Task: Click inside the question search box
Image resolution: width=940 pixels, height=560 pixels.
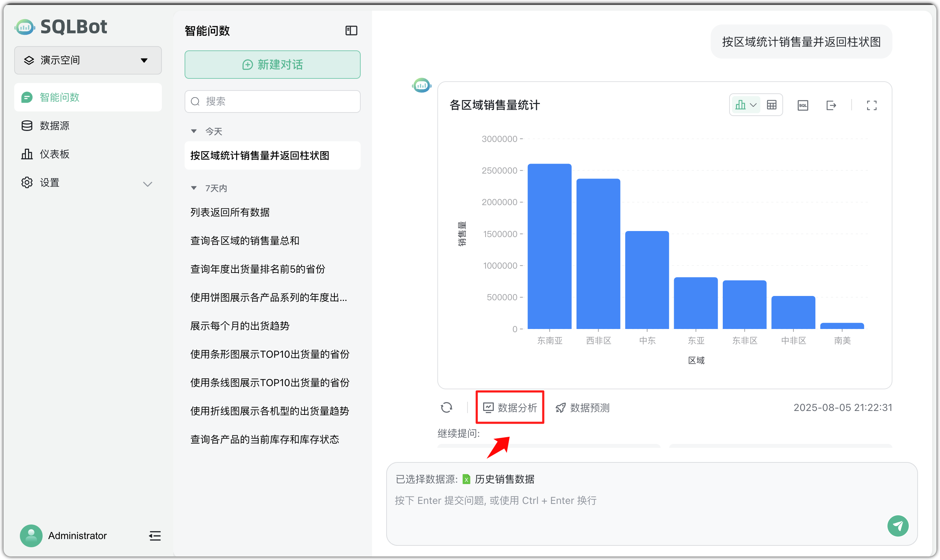Action: pyautogui.click(x=273, y=101)
